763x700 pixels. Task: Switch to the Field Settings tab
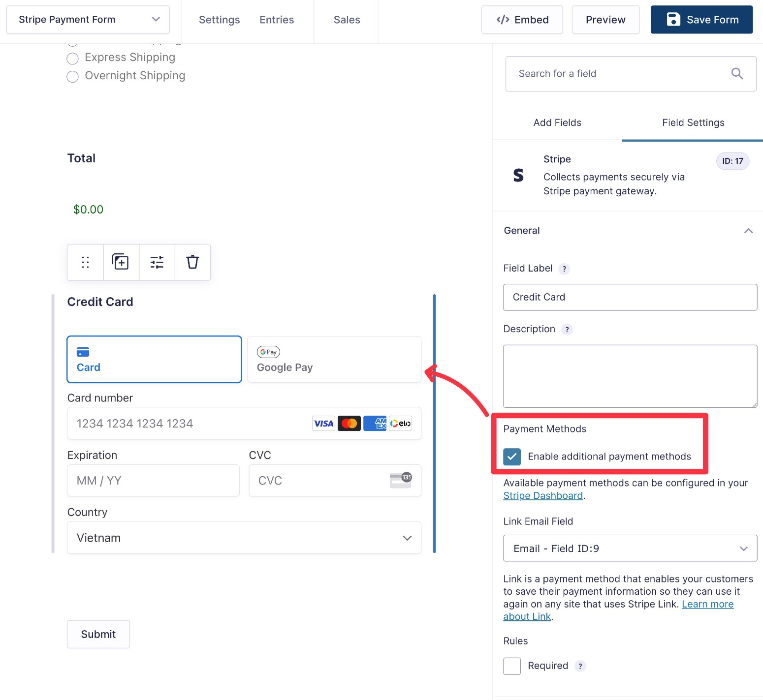(x=693, y=122)
